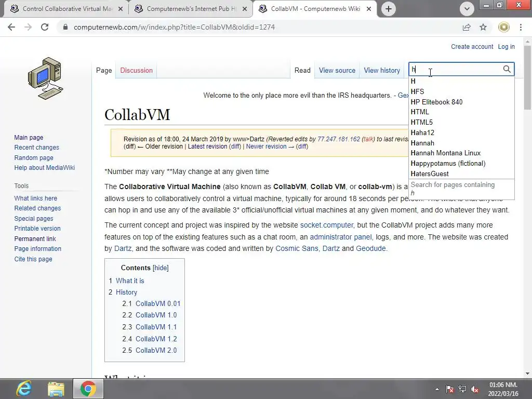Open the Geodude user link

[370, 248]
